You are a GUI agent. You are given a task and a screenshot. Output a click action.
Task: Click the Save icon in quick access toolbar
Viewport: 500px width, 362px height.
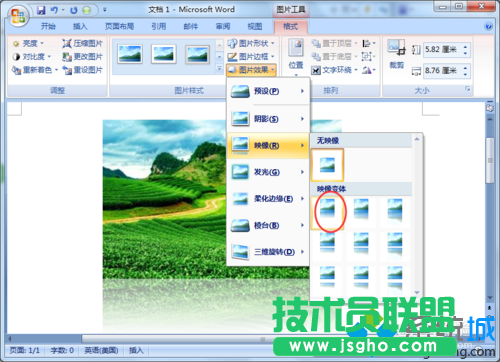41,10
